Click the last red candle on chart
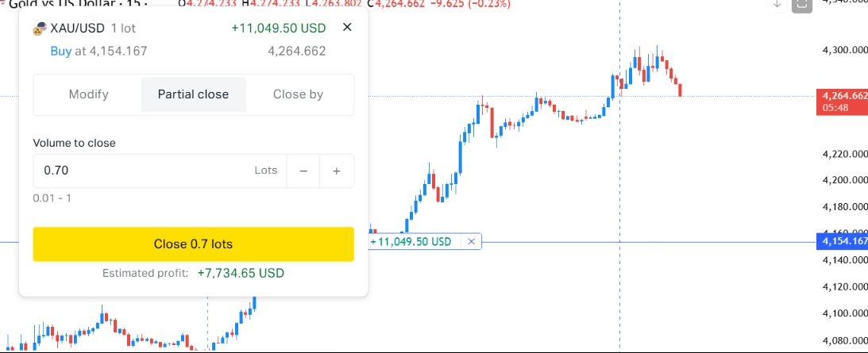 (x=681, y=90)
